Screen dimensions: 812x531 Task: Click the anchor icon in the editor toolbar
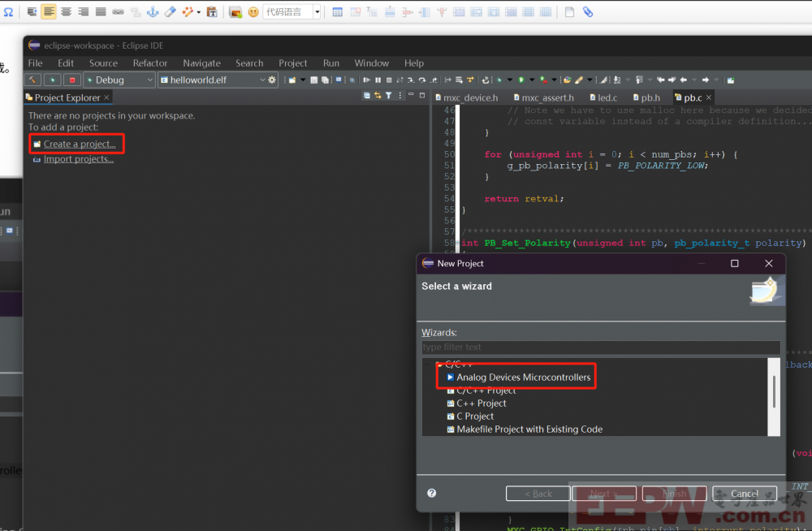[153, 12]
